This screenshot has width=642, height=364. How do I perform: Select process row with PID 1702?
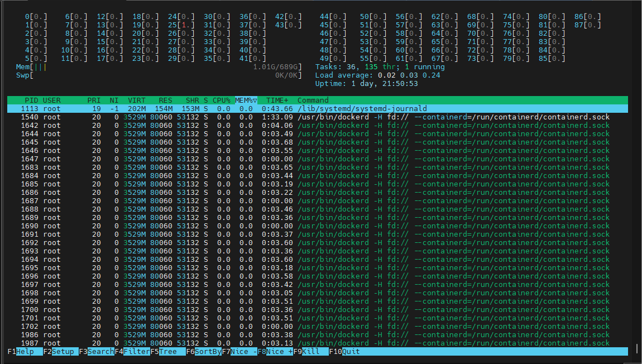pos(317,327)
